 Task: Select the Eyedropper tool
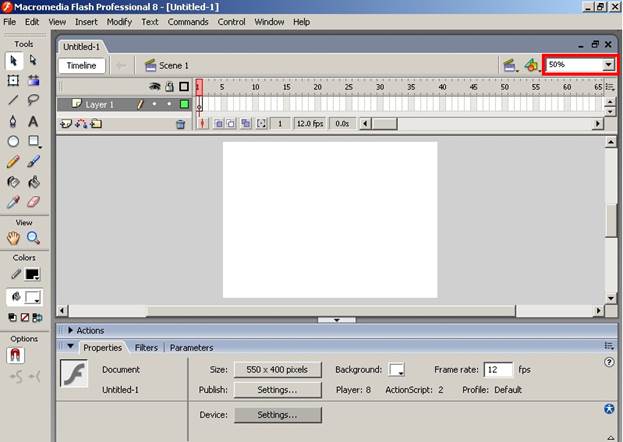pyautogui.click(x=13, y=202)
